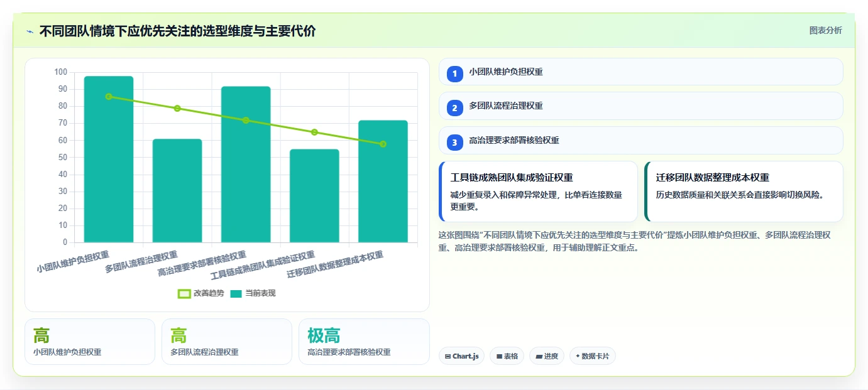868x390 pixels.
Task: Click the 小团队维护负担权重 bar in the chart
Action: click(x=109, y=159)
